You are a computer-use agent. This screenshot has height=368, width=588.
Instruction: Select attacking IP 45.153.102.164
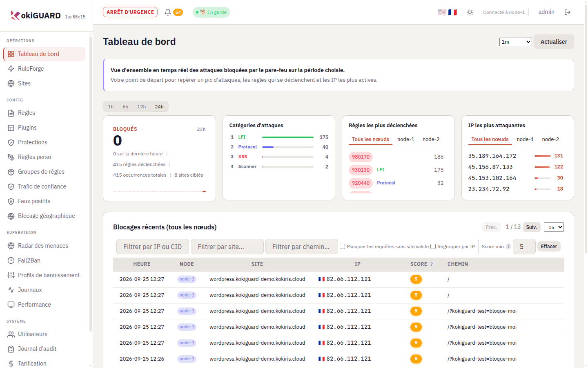[492, 178]
